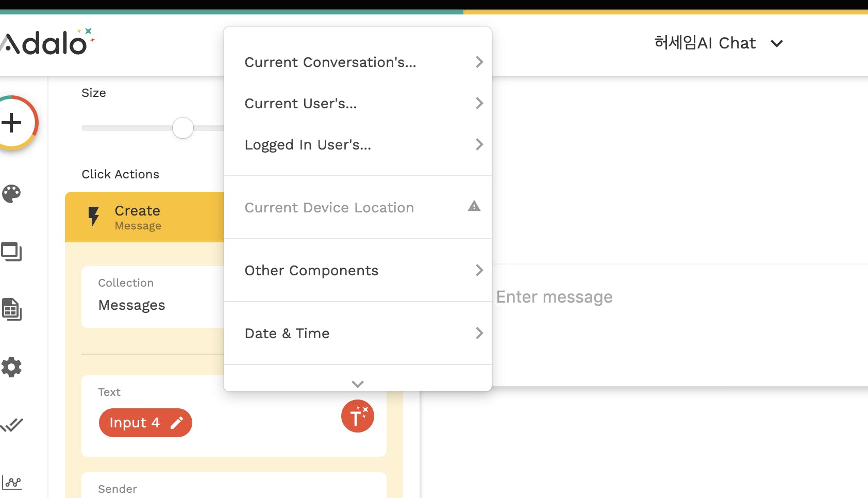Click the Input 4 magic text chip
The image size is (868, 498).
[145, 423]
